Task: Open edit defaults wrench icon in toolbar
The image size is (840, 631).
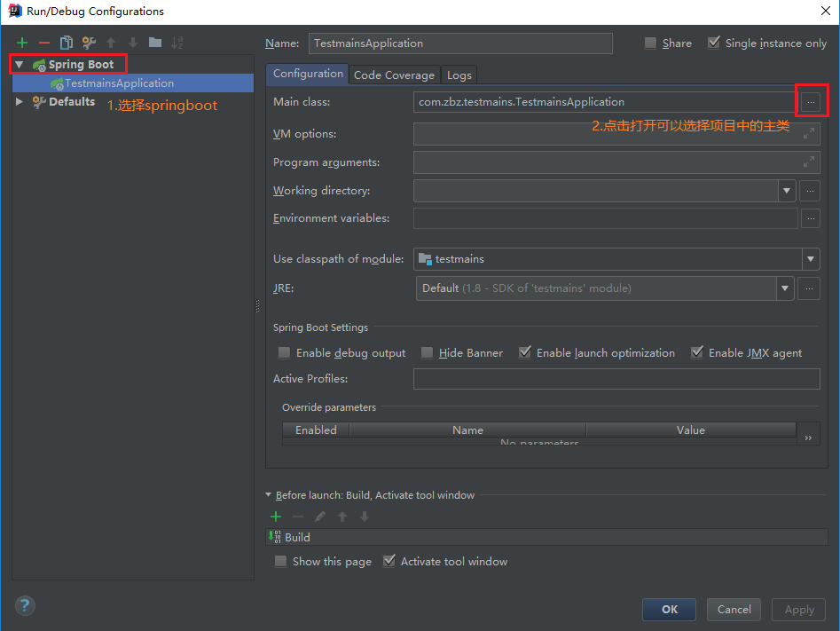Action: (89, 43)
